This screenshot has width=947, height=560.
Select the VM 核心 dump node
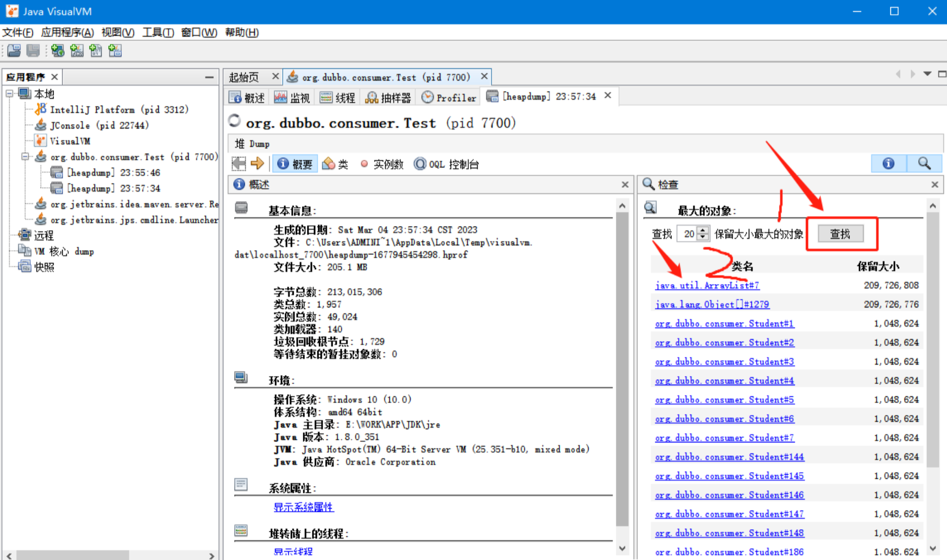point(56,251)
